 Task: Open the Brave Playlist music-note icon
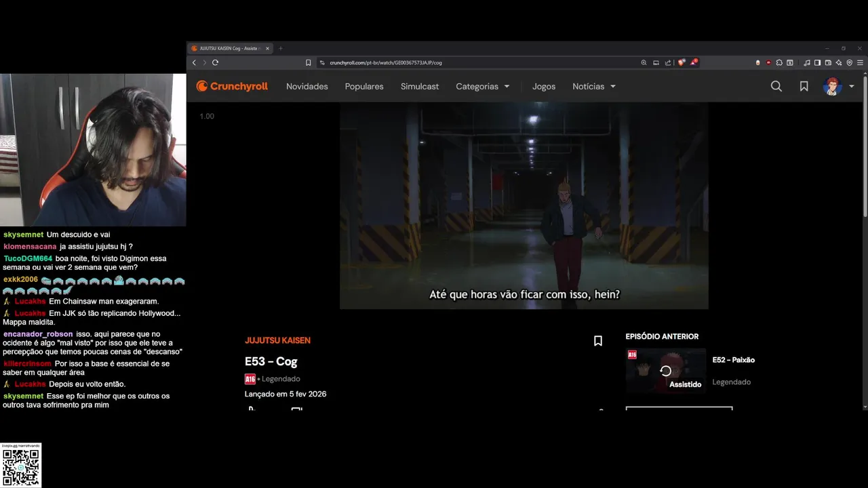[x=807, y=62]
